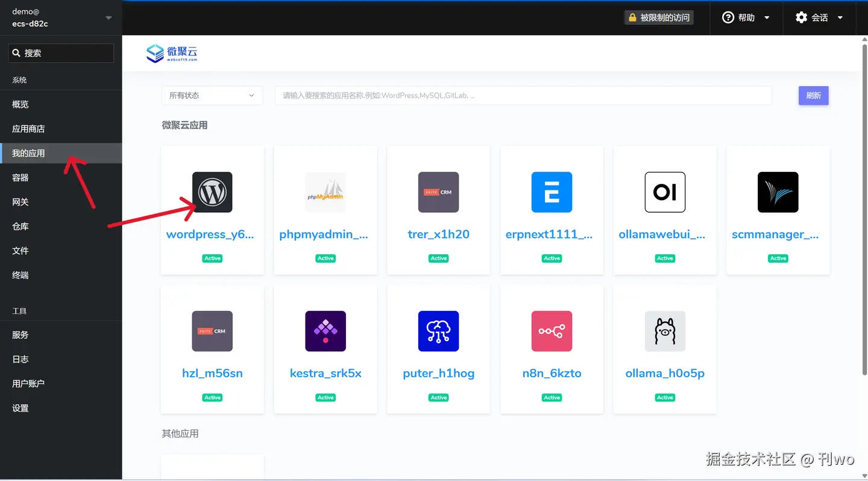Open 设置 in the sidebar
The width and height of the screenshot is (868, 481).
61,407
